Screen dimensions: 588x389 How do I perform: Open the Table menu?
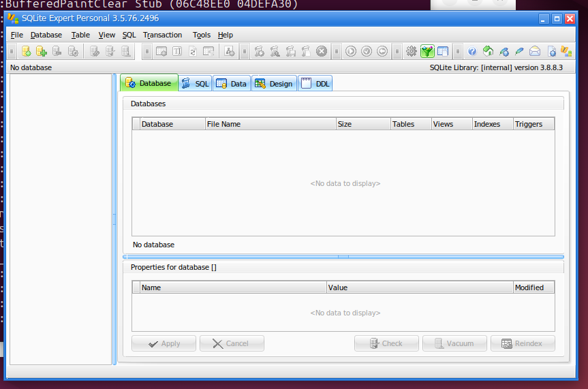coord(80,35)
